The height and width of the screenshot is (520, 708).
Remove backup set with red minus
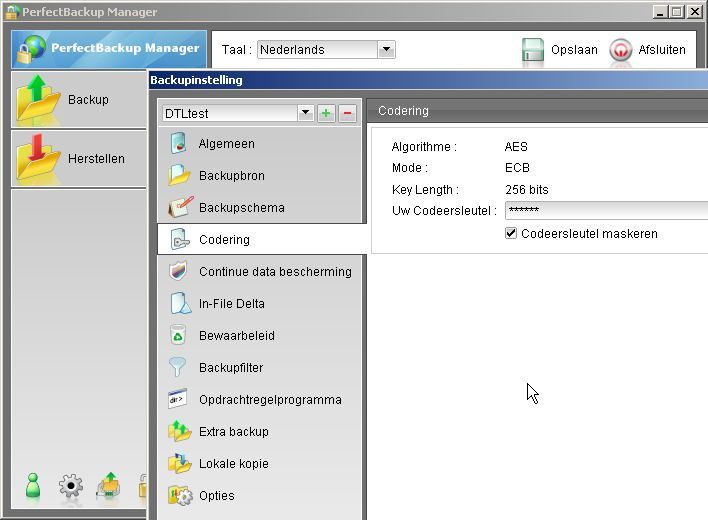pyautogui.click(x=347, y=113)
